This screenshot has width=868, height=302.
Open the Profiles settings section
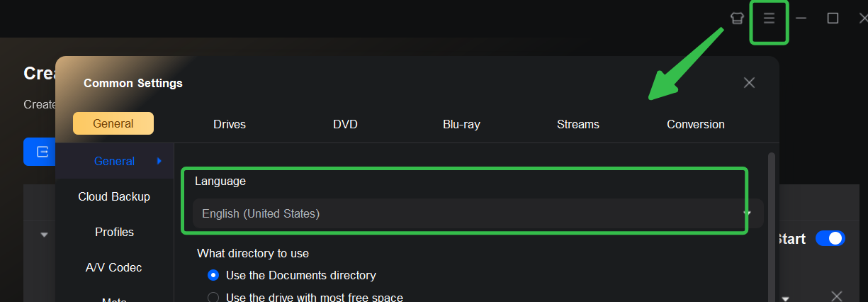[114, 232]
